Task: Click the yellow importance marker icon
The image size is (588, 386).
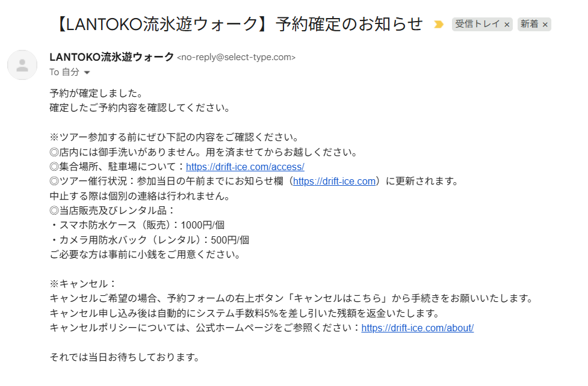Action: pos(439,25)
